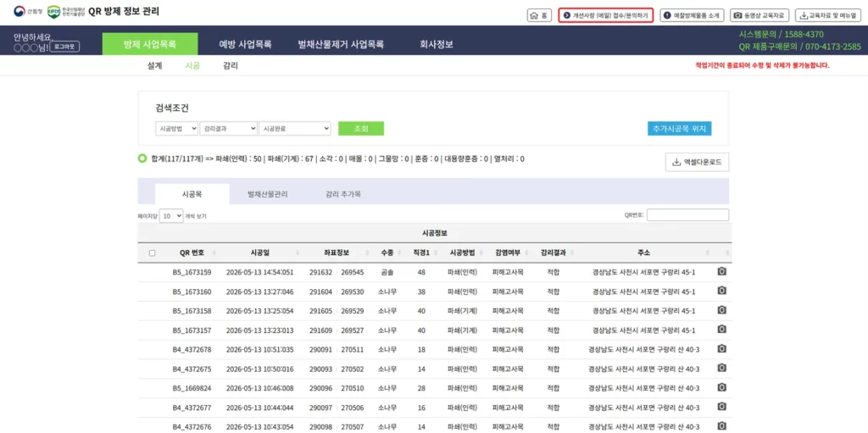Select QR number B4_4372677
This screenshot has width=868, height=433.
click(192, 408)
